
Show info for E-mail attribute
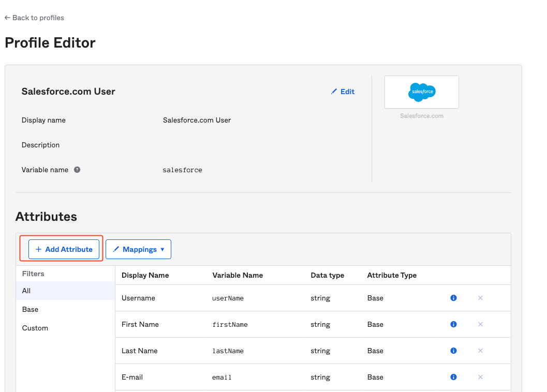453,377
